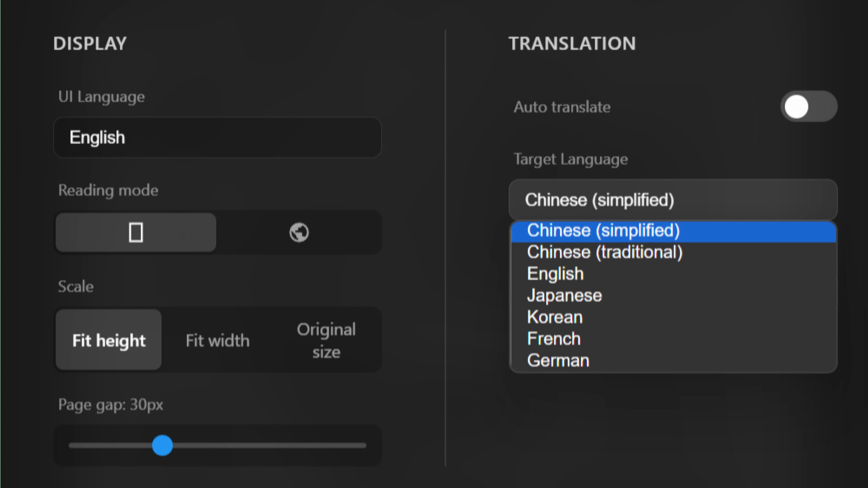Viewport: 868px width, 488px height.
Task: Select Japanese as target language
Action: (x=564, y=296)
